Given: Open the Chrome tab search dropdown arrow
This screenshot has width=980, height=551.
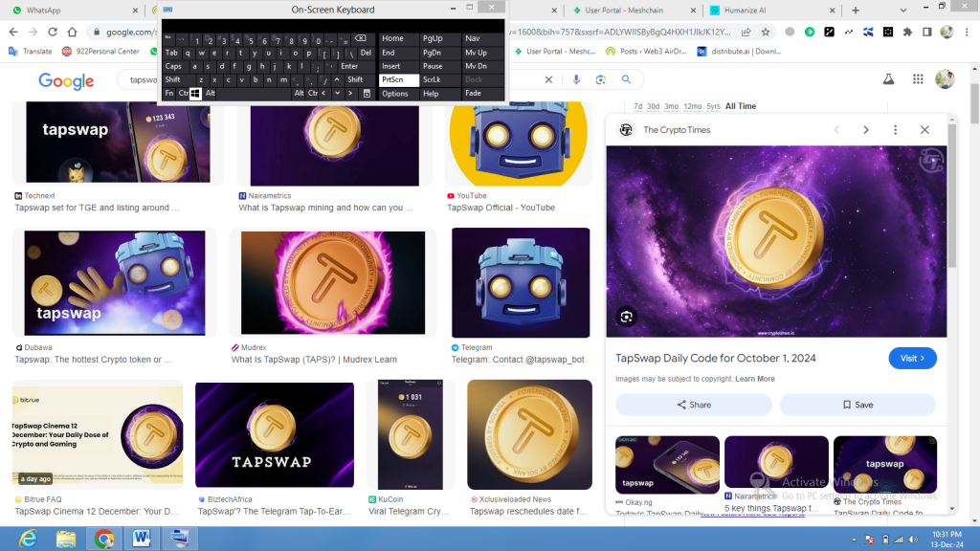Looking at the screenshot, I should [x=902, y=10].
